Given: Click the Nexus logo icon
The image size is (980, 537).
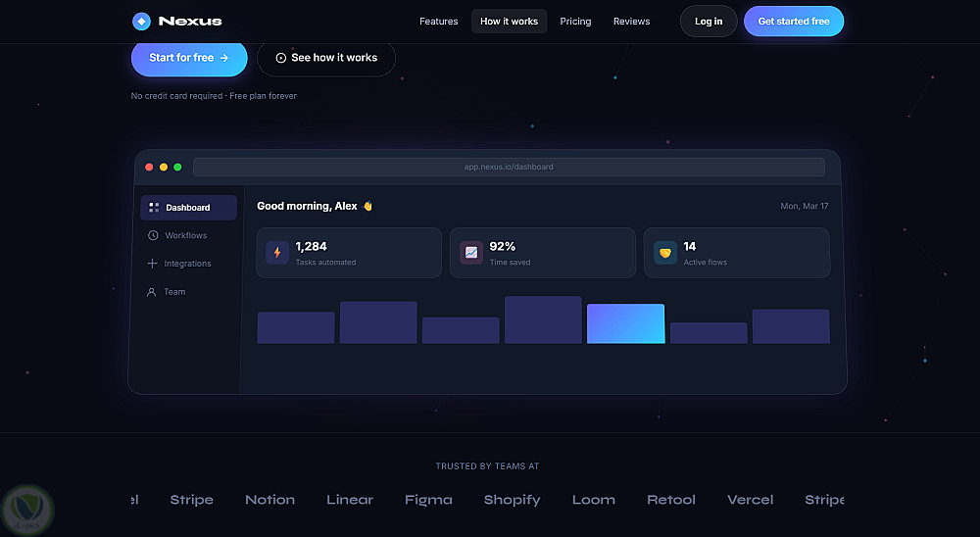Looking at the screenshot, I should 141,22.
